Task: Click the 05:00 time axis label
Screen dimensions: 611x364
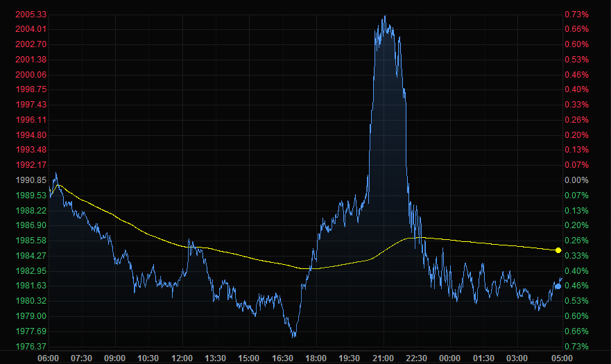Action: coord(562,358)
